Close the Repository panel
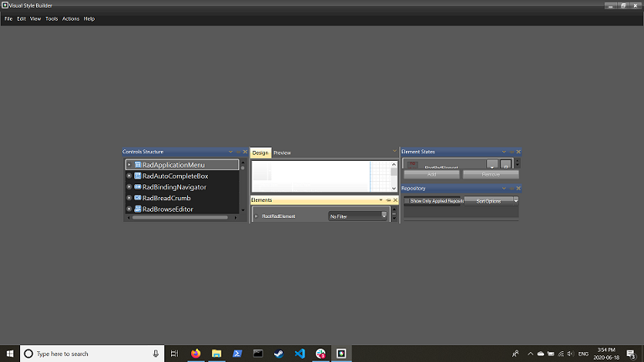The image size is (644, 362). pyautogui.click(x=518, y=189)
